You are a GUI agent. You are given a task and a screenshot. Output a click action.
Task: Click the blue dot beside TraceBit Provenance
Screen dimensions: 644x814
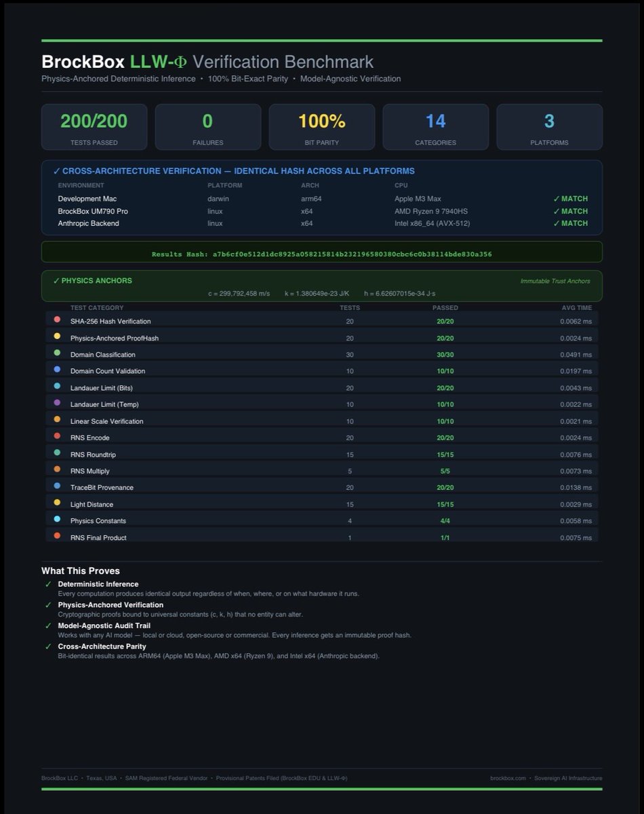[57, 486]
